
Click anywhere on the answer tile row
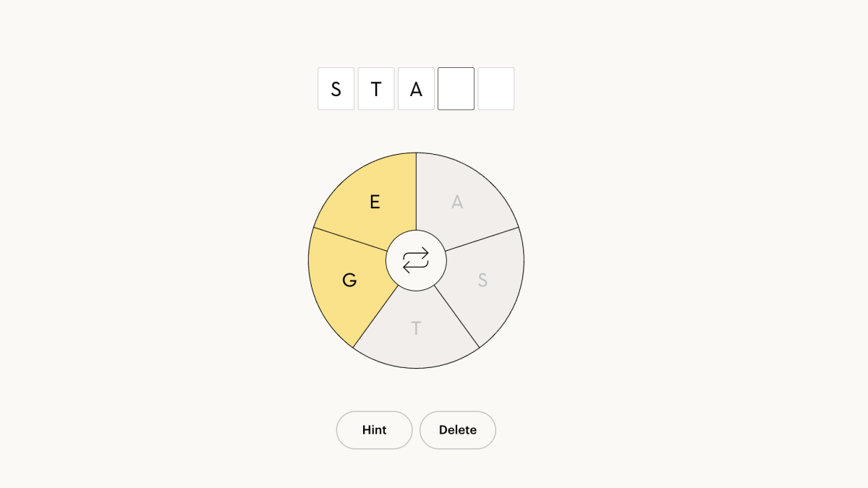coord(415,88)
